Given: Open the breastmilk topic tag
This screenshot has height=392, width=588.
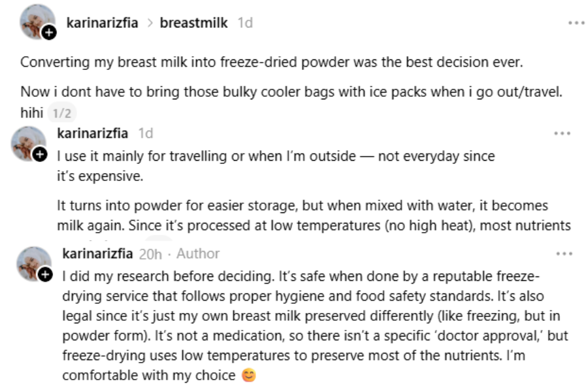Looking at the screenshot, I should [x=193, y=23].
